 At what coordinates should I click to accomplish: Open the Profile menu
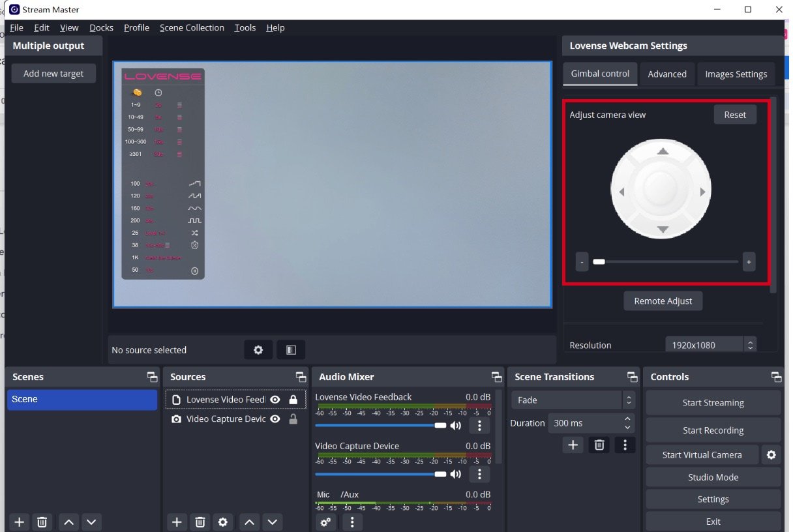click(136, 27)
